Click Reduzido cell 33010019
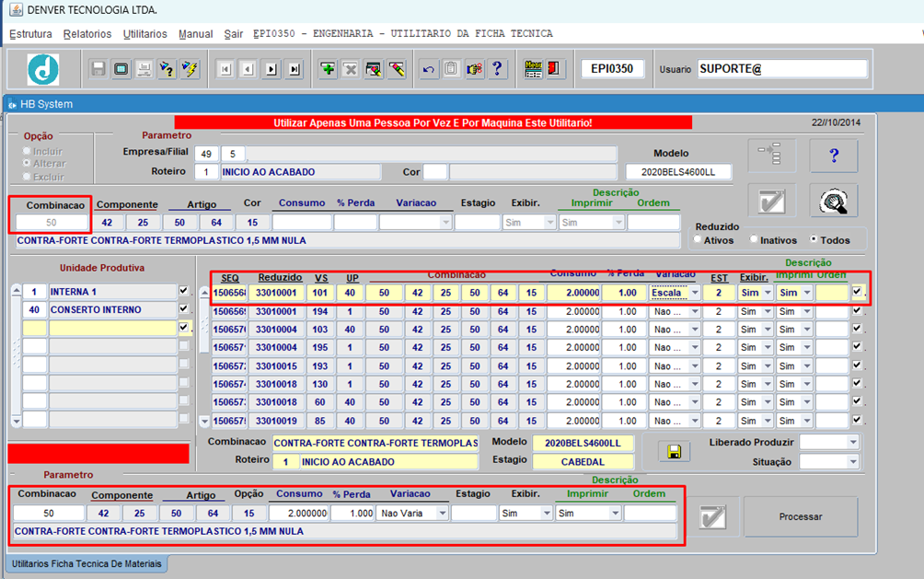 click(x=276, y=421)
